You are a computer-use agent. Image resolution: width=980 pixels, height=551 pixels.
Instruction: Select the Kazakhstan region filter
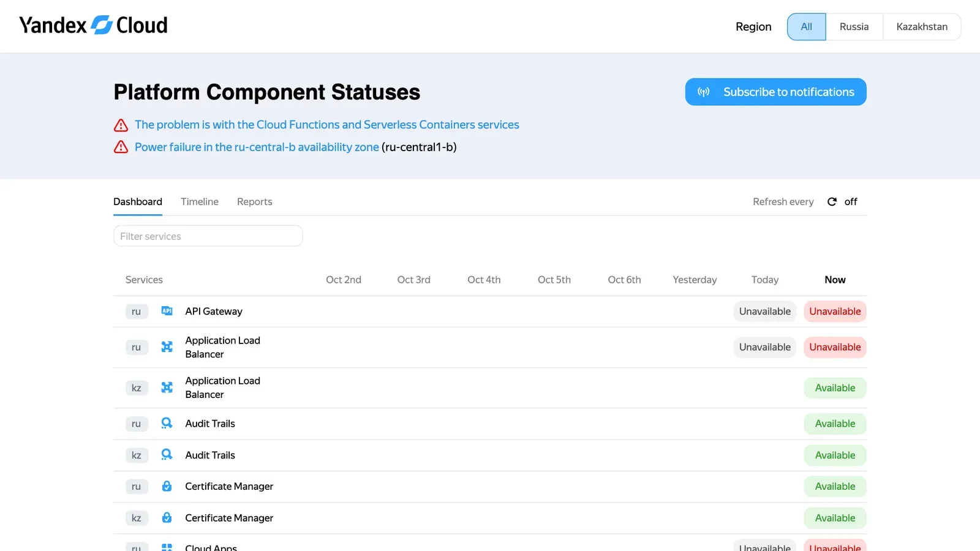click(x=922, y=27)
